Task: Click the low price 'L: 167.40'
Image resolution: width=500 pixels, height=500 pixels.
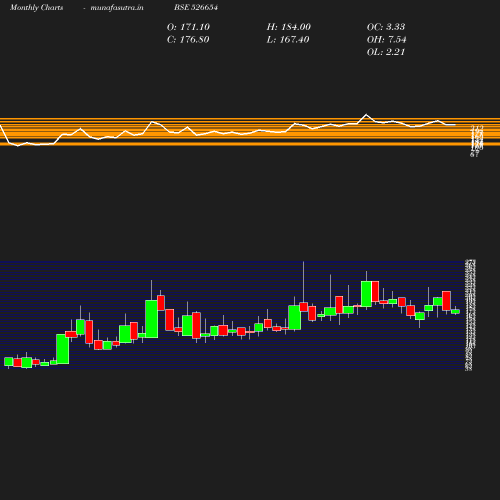Action: pyautogui.click(x=288, y=40)
